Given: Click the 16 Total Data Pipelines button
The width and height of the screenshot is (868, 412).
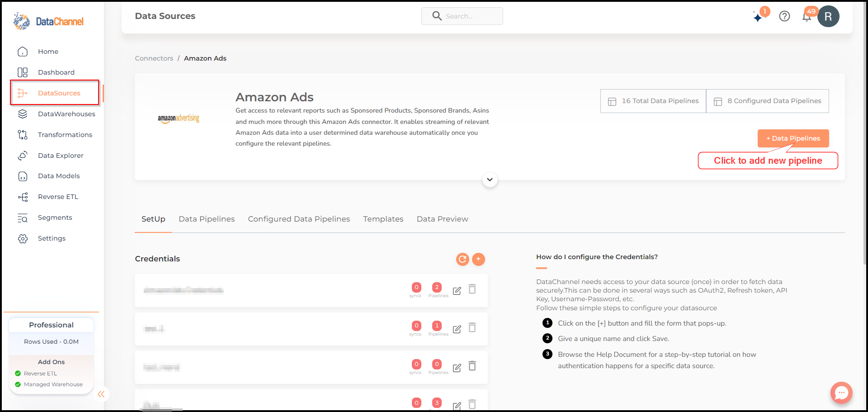Looking at the screenshot, I should (x=653, y=101).
